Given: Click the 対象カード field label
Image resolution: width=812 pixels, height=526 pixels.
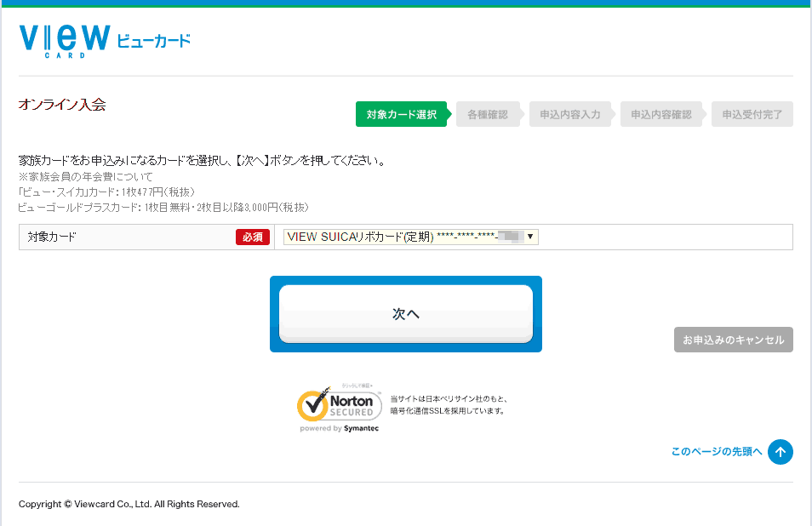Looking at the screenshot, I should coord(51,237).
